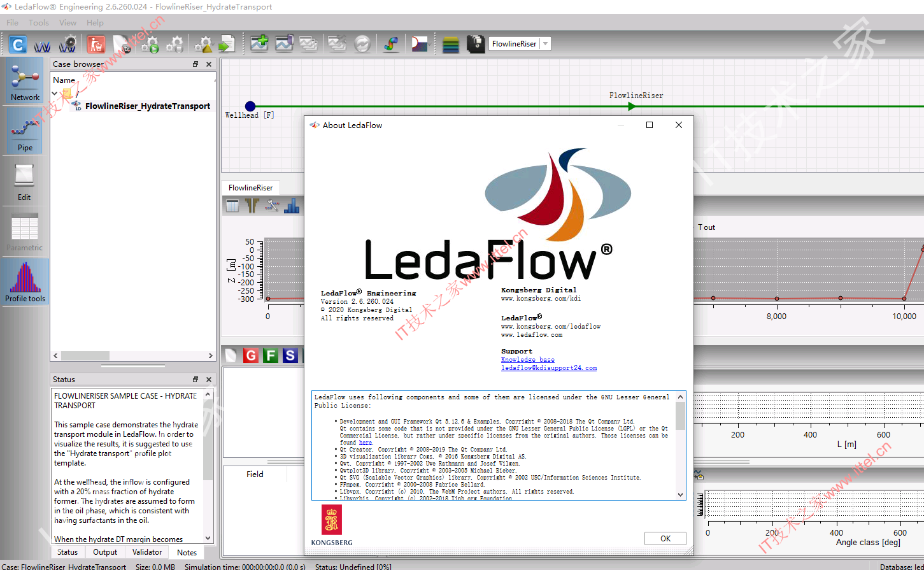The width and height of the screenshot is (924, 570).
Task: Open the FlowlineRiser dropdown in the toolbar
Action: [520, 44]
